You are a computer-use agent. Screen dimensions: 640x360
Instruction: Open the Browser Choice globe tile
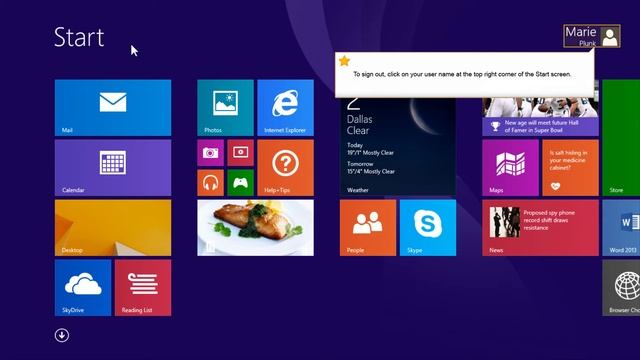tap(621, 288)
